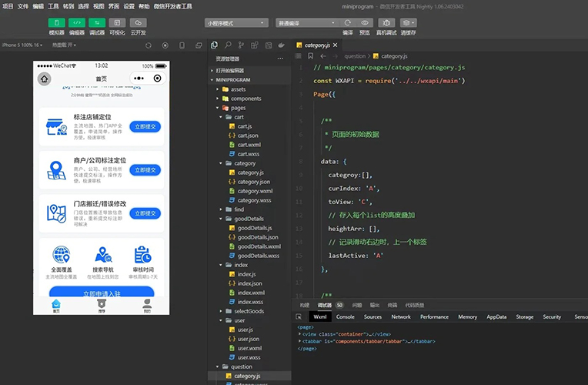Open the file explorer sidebar icon
Image resolution: width=588 pixels, height=385 pixels.
point(214,45)
